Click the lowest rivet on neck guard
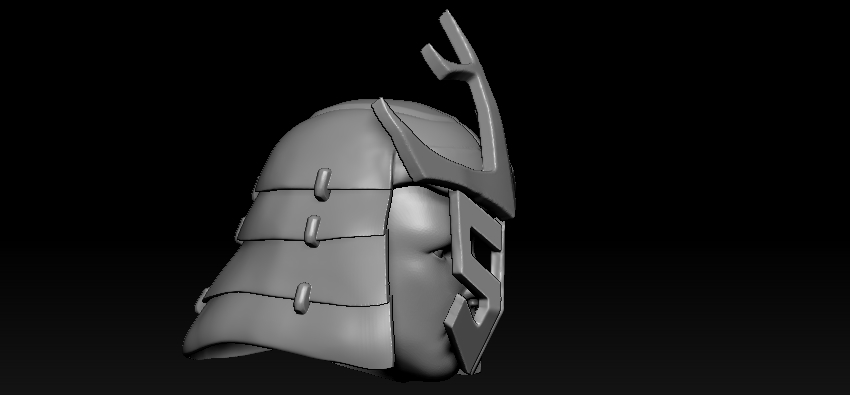This screenshot has width=850, height=395. [x=302, y=297]
